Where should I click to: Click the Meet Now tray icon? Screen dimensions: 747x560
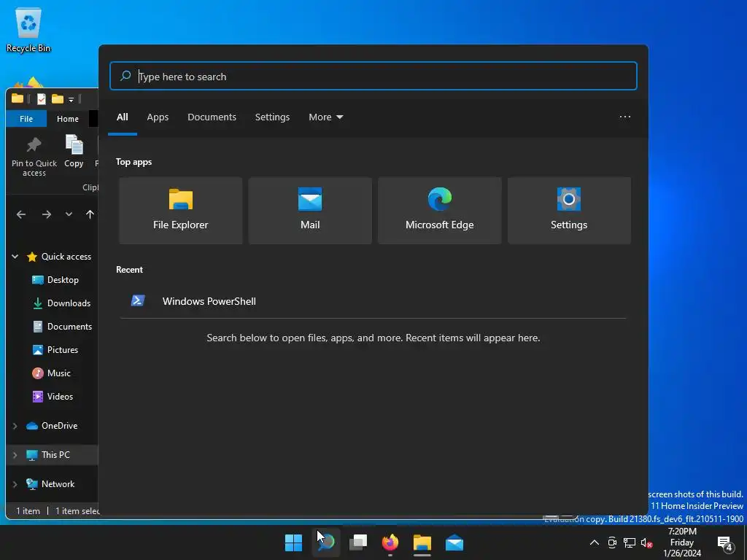coord(612,542)
